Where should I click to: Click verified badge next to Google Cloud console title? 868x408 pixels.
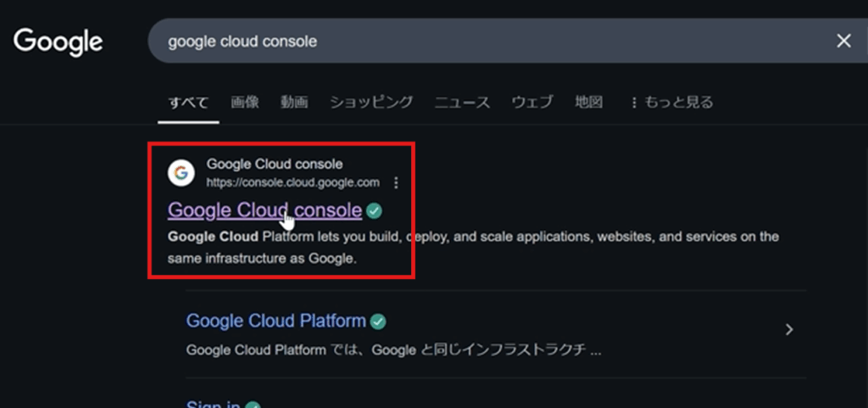pos(375,210)
